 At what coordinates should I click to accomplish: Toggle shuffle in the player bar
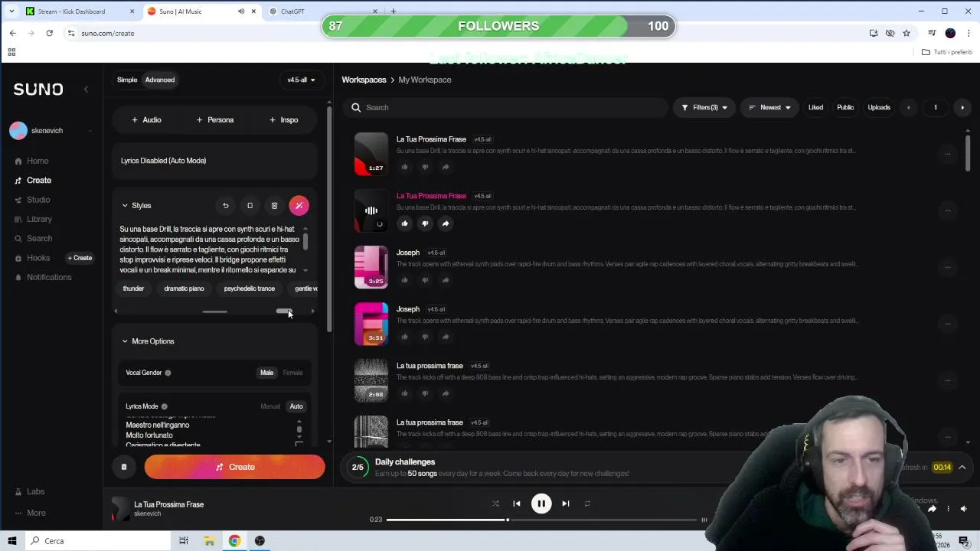(495, 504)
